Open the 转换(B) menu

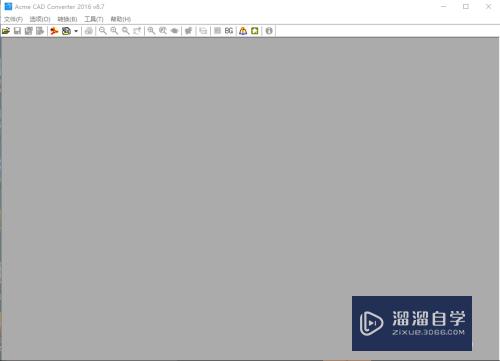[67, 19]
